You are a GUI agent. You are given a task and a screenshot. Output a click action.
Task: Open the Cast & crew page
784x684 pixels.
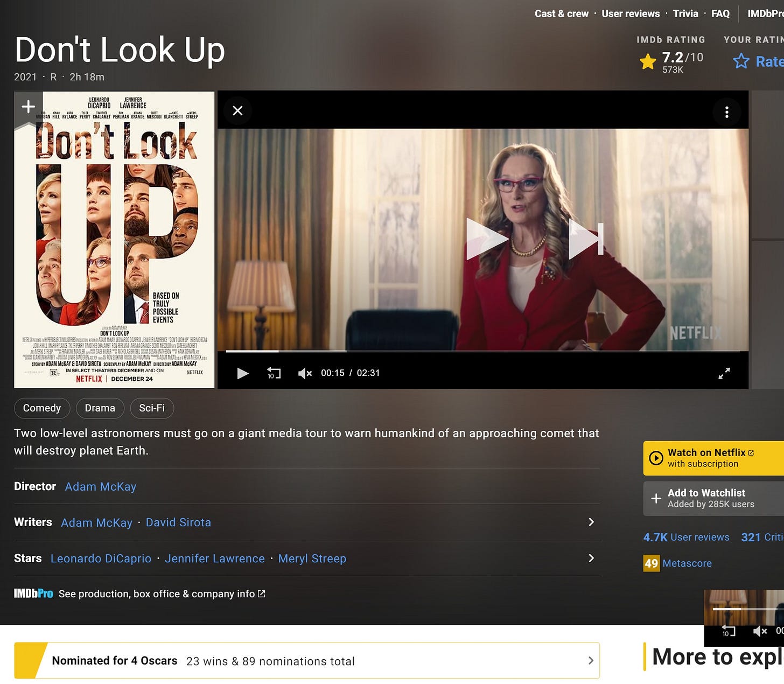(561, 13)
